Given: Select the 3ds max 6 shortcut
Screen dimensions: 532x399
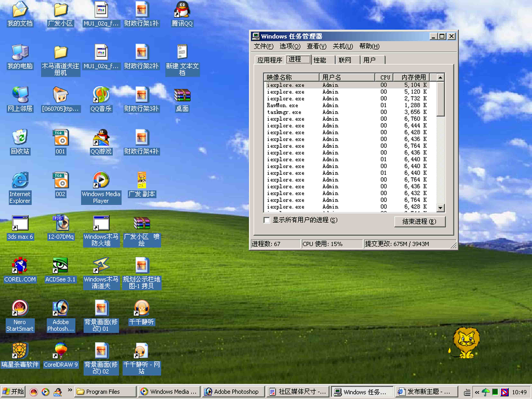Looking at the screenshot, I should coord(20,223).
